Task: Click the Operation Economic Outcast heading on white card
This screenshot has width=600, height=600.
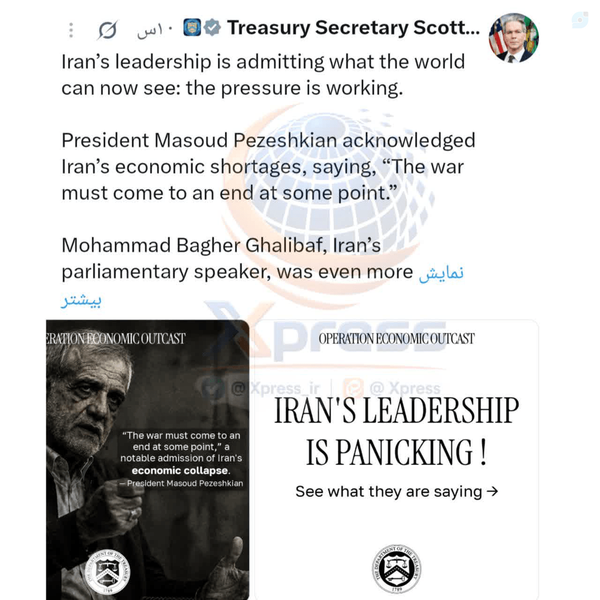Action: click(x=396, y=339)
